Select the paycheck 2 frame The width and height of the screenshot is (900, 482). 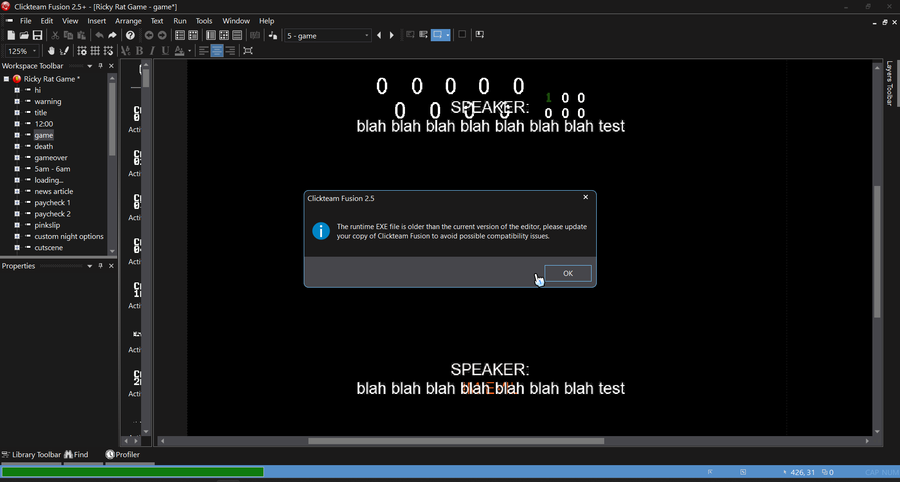52,214
